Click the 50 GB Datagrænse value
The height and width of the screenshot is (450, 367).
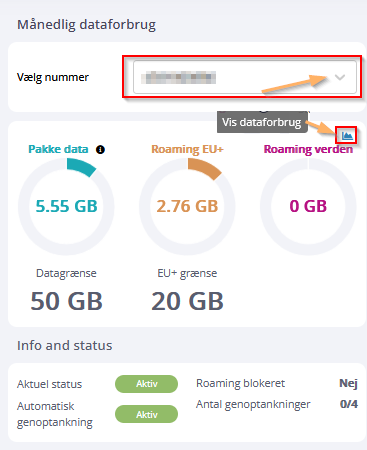click(x=66, y=301)
